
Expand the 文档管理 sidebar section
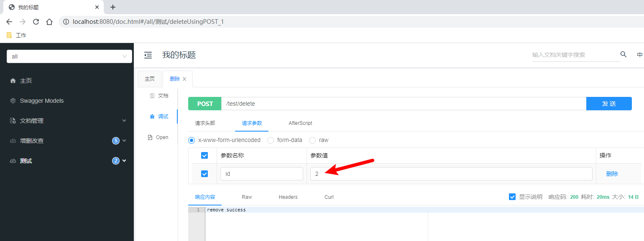(x=67, y=121)
